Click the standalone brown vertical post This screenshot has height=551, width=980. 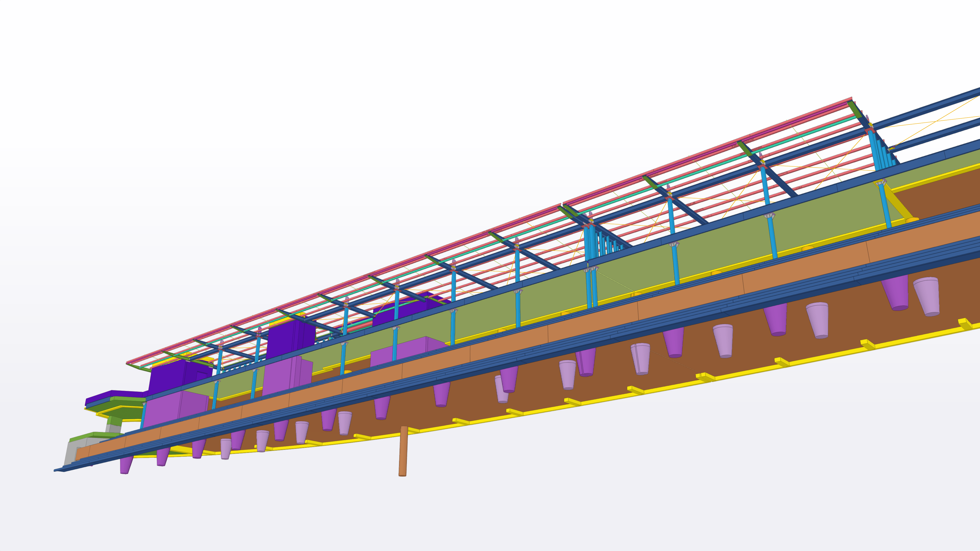click(403, 451)
